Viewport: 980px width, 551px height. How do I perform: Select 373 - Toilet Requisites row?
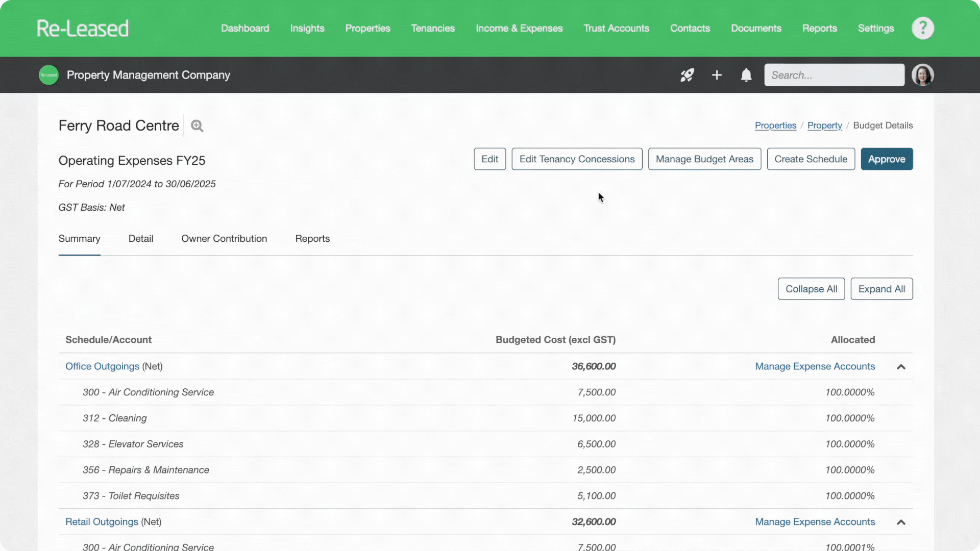pos(485,496)
